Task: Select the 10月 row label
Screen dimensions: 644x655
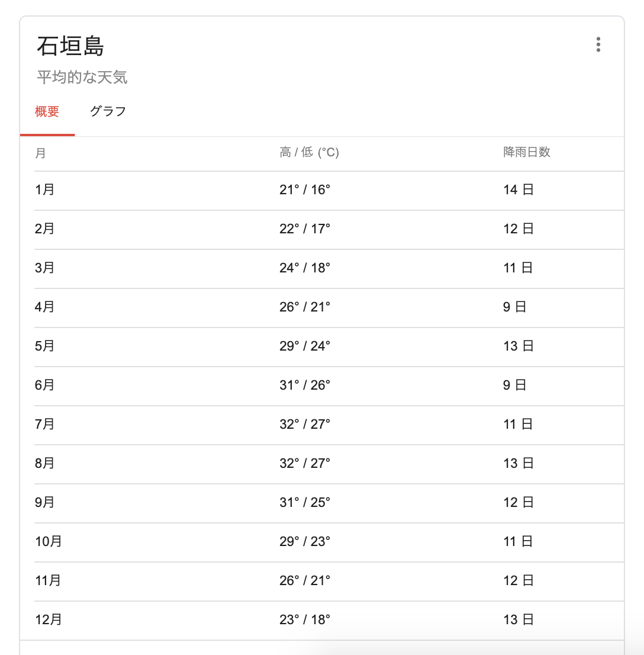Action: (49, 541)
